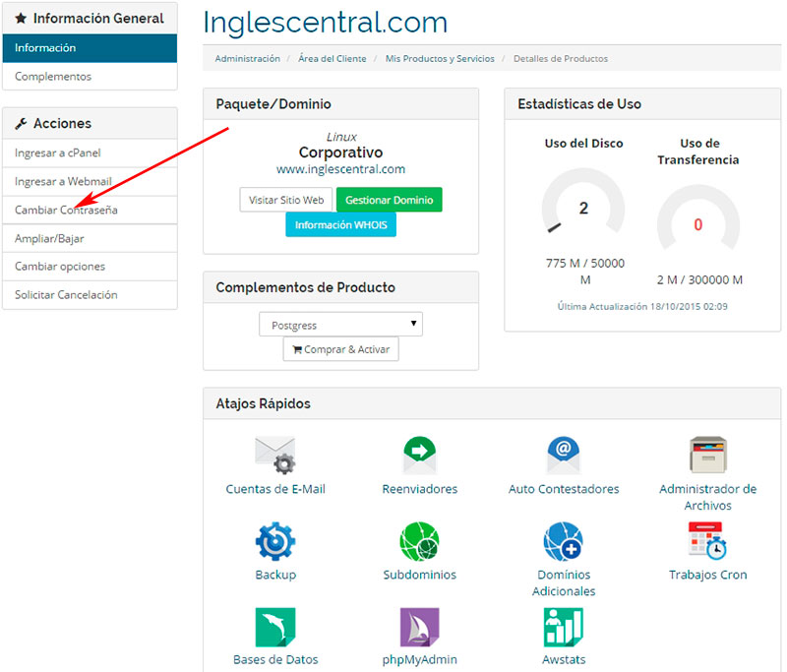The image size is (787, 672).
Task: Click the Auto Contestadores text link
Action: tap(564, 489)
